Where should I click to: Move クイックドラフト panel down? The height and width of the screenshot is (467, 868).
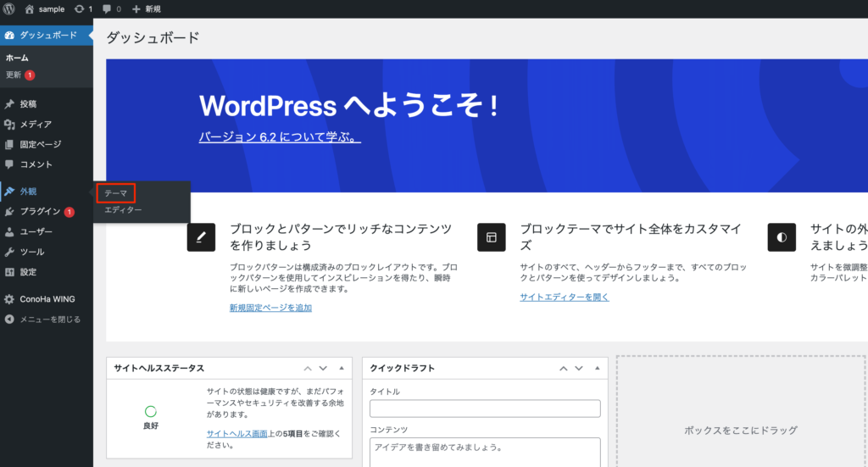579,369
